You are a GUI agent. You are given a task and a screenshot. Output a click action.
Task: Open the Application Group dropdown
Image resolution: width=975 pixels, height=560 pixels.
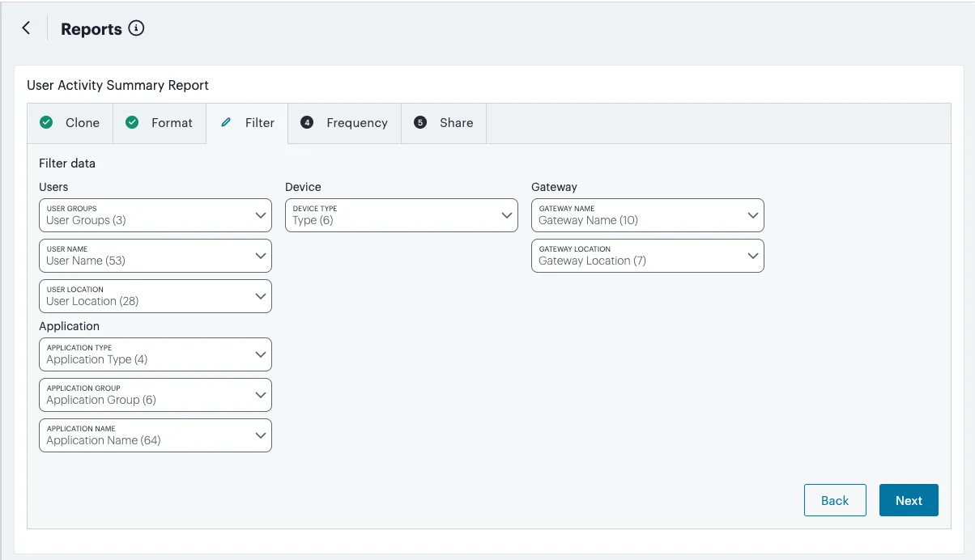[155, 395]
